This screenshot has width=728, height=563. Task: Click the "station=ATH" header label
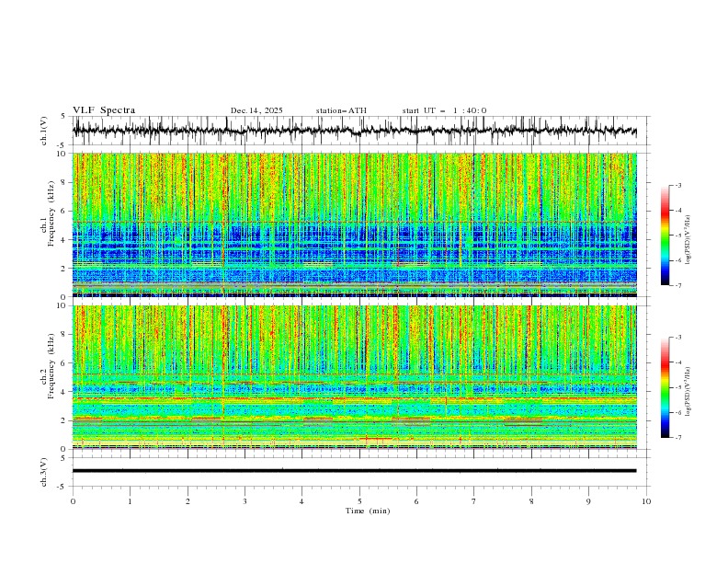(341, 110)
